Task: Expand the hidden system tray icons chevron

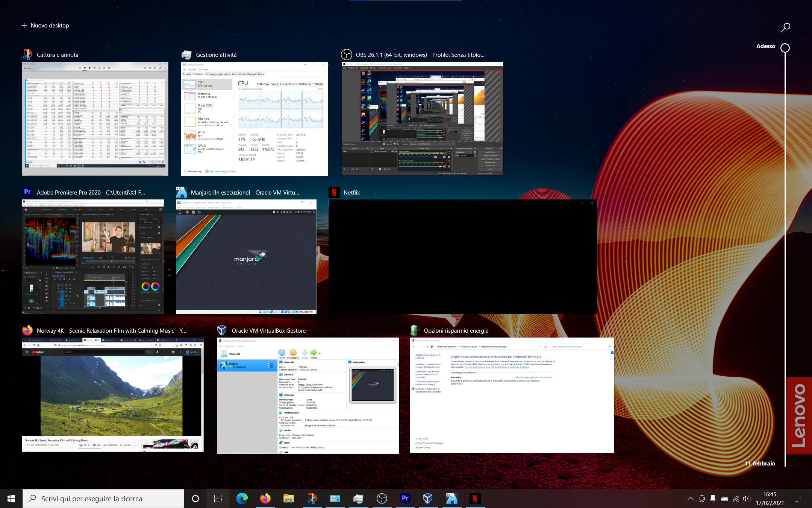Action: tap(690, 499)
